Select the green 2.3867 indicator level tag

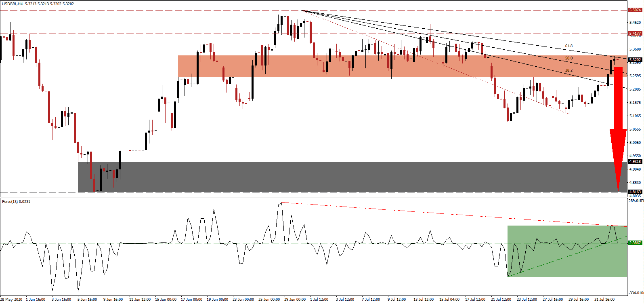point(635,243)
